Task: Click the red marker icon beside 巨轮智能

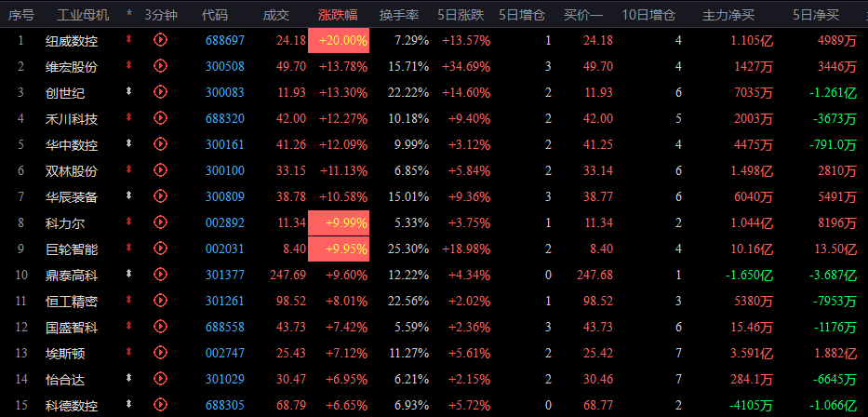Action: coord(129,248)
